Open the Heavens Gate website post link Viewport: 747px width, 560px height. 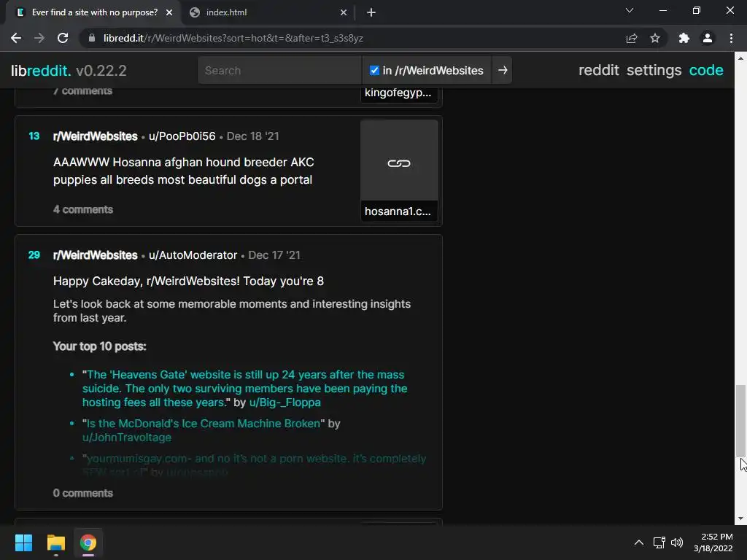pyautogui.click(x=245, y=388)
